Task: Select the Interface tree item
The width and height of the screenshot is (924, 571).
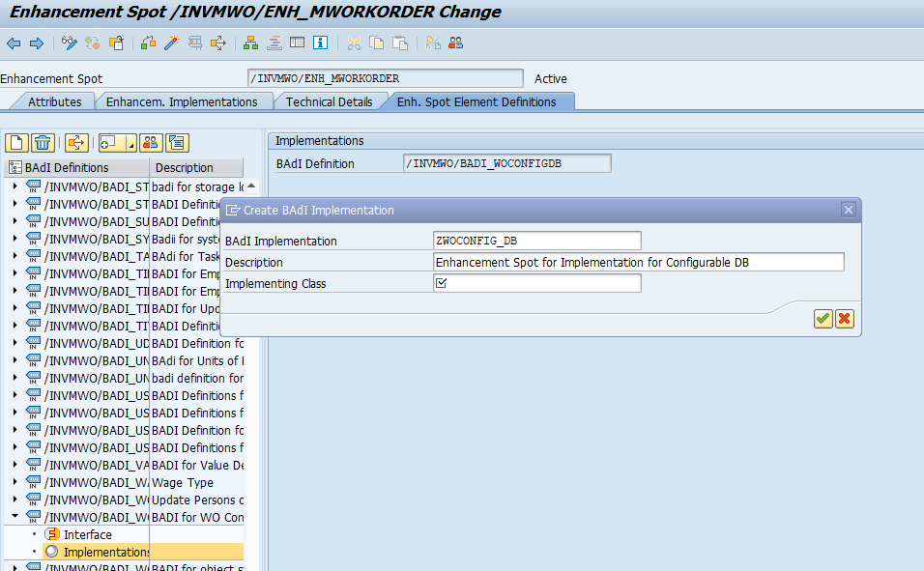Action: coord(87,534)
